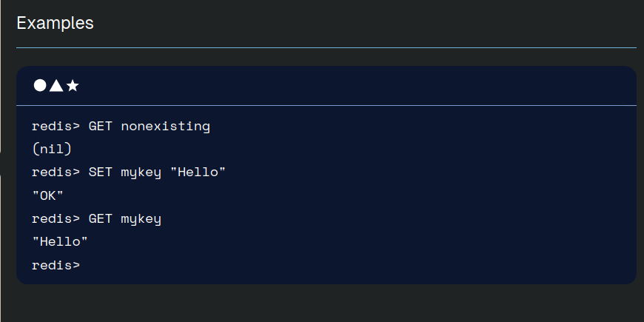This screenshot has width=644, height=322.
Task: Click the final "Hello" output line
Action: point(60,242)
